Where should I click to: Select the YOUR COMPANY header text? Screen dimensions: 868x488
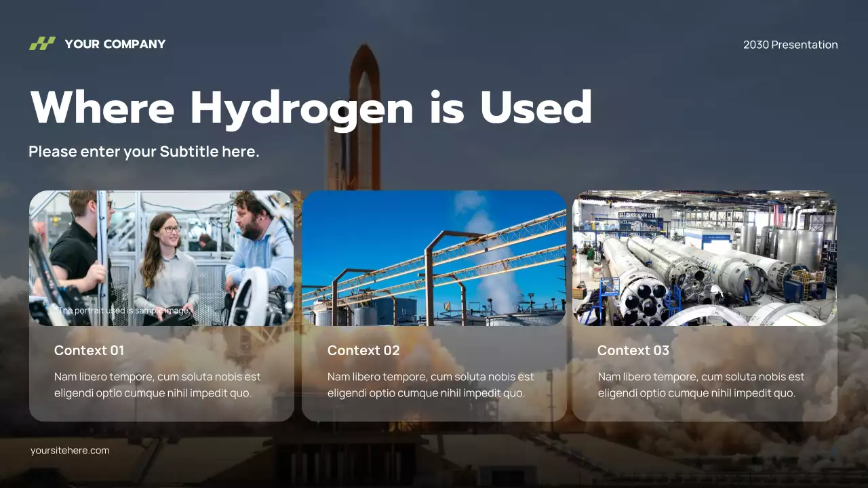pyautogui.click(x=114, y=44)
